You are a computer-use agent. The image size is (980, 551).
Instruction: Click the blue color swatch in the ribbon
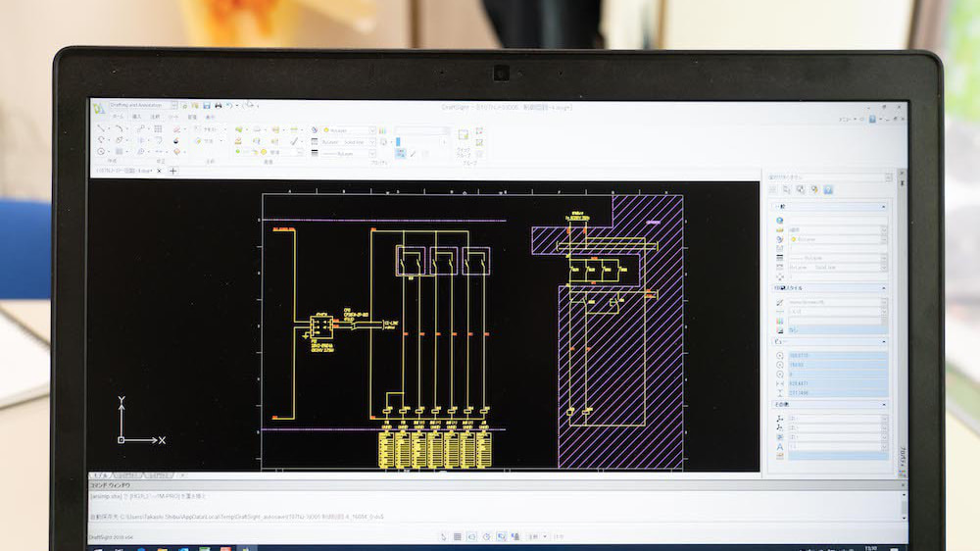(400, 142)
